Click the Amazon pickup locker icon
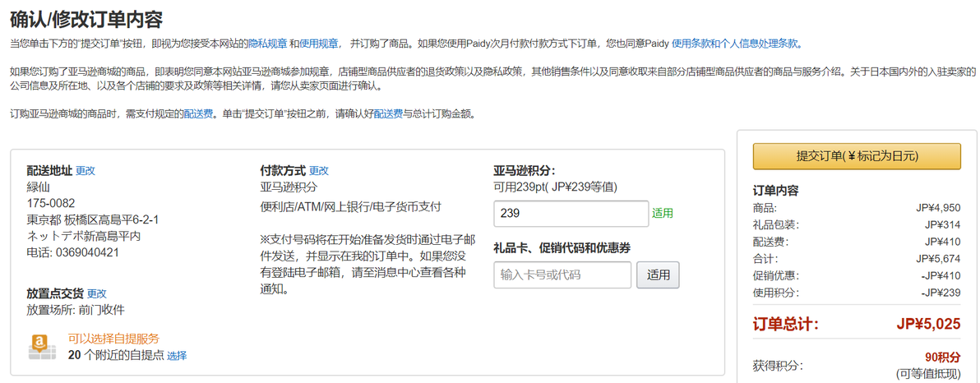Viewport: 980px width, 383px height. pos(43,346)
